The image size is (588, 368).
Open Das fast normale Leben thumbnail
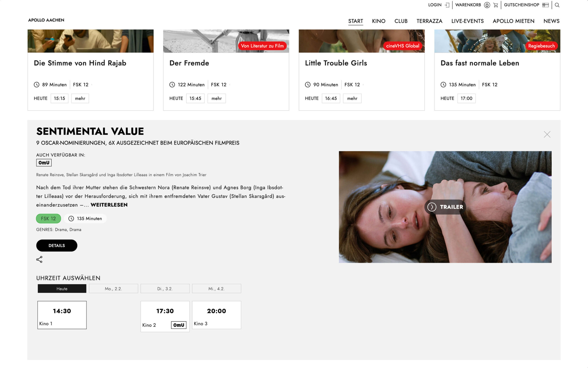coord(497,41)
